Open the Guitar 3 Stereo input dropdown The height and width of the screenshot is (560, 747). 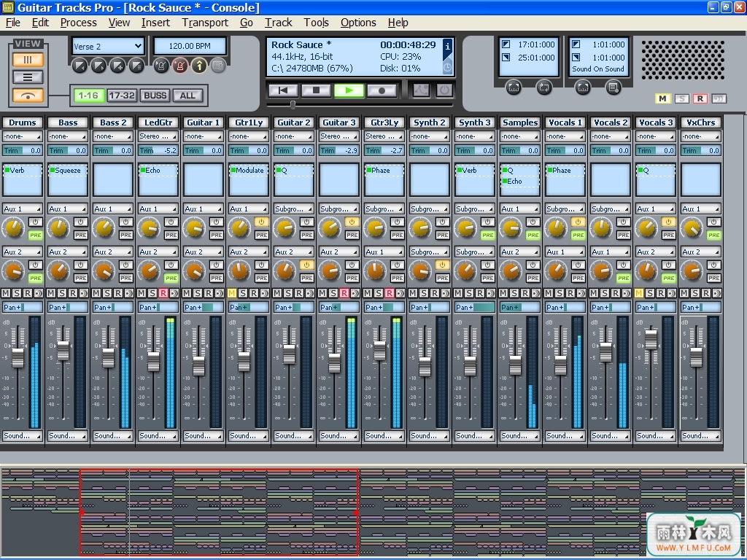(339, 136)
